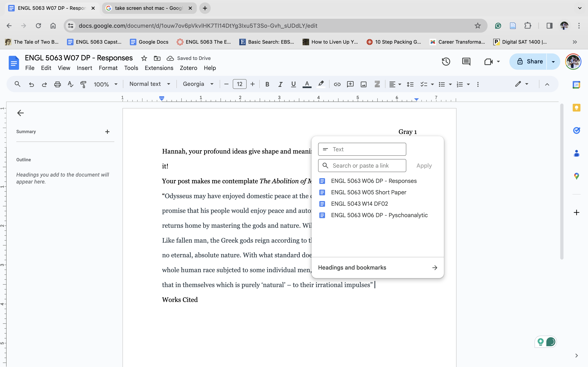Open the text color picker

coord(307,84)
